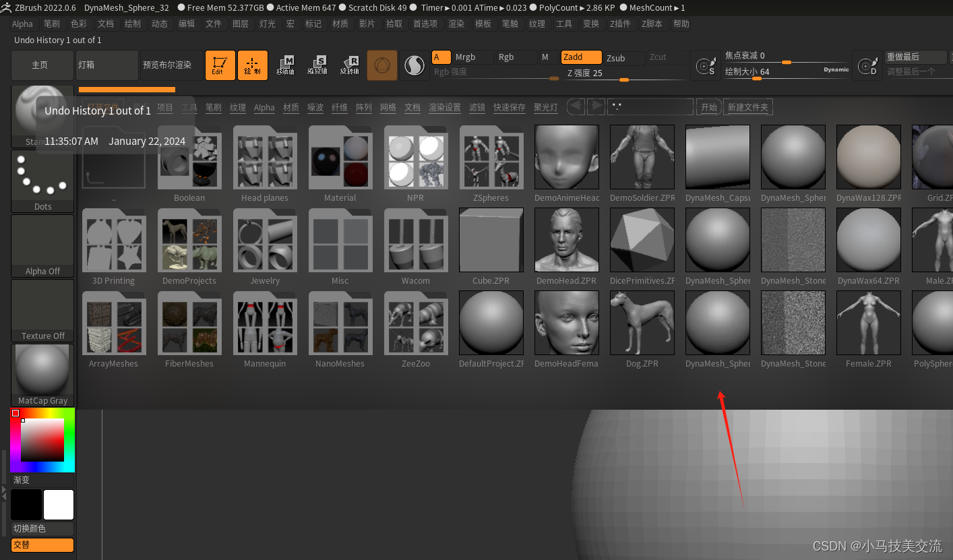
Task: Click the 切换颜色 switch color button
Action: (42, 529)
